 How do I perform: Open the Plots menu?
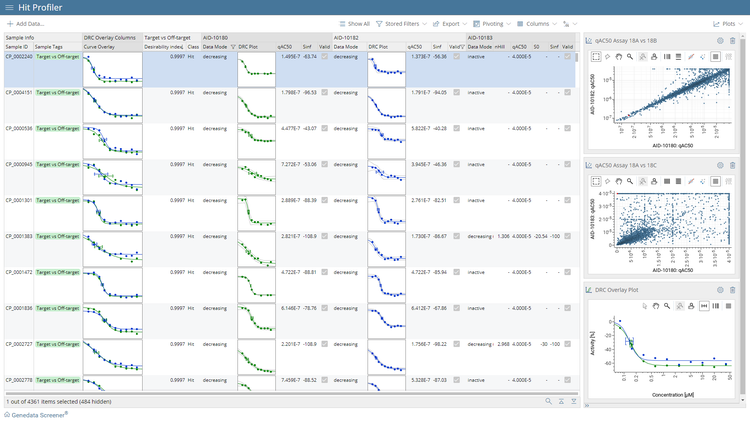[x=724, y=23]
